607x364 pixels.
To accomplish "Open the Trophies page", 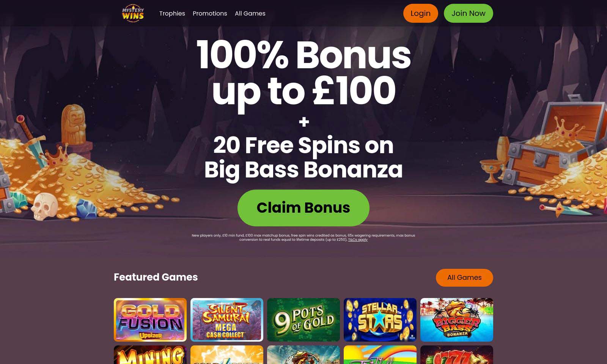I will tap(172, 13).
